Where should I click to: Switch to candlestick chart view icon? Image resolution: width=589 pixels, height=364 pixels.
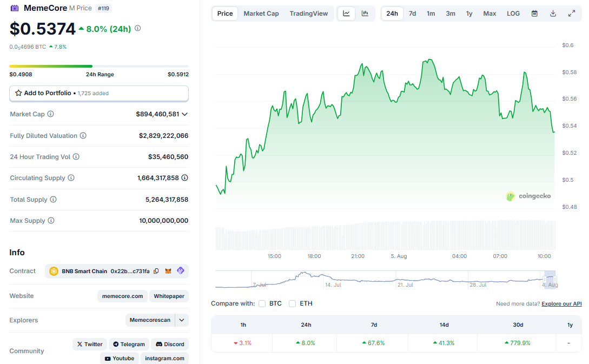[x=365, y=14]
